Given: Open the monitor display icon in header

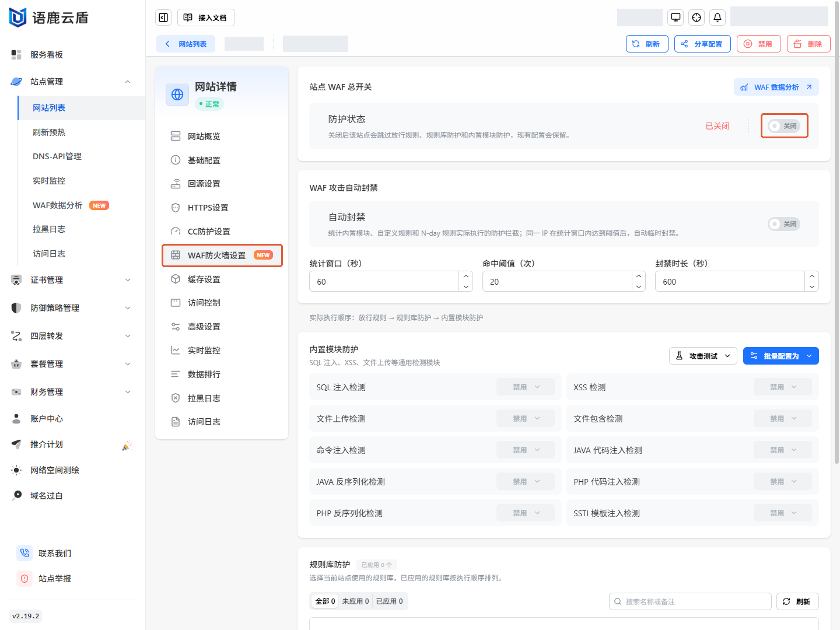Looking at the screenshot, I should [x=675, y=17].
